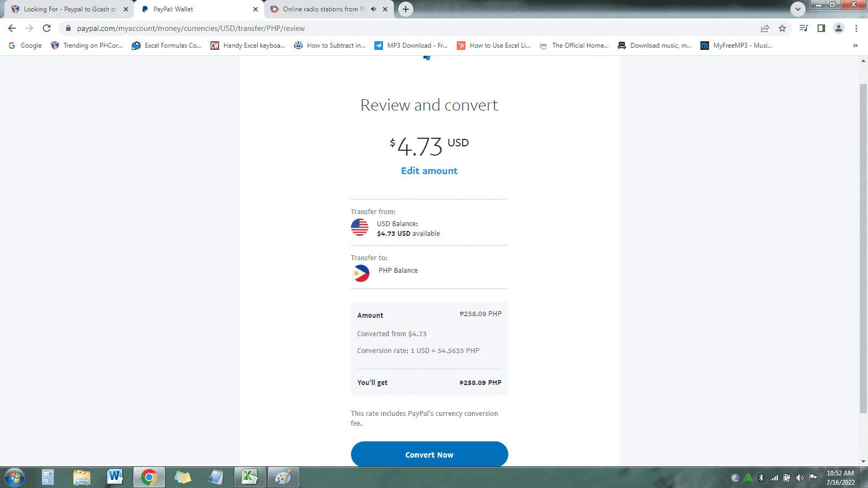
Task: Open the Chrome profile avatar
Action: [839, 28]
